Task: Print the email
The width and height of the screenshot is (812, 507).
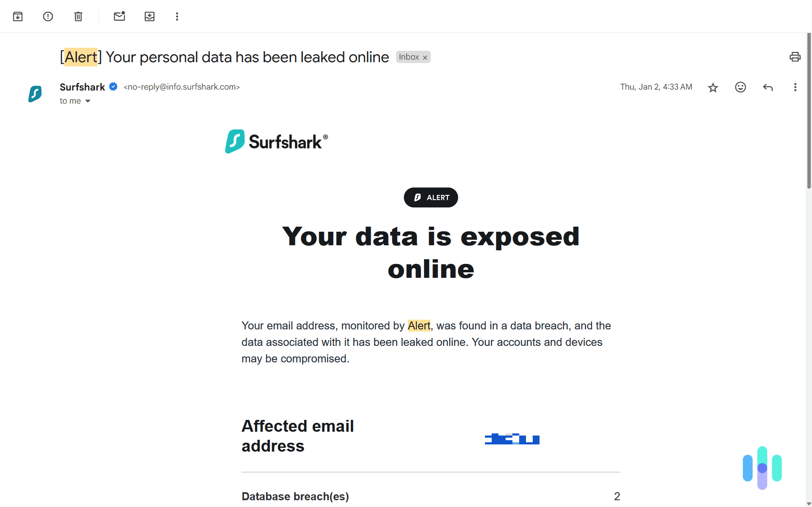Action: pos(795,57)
